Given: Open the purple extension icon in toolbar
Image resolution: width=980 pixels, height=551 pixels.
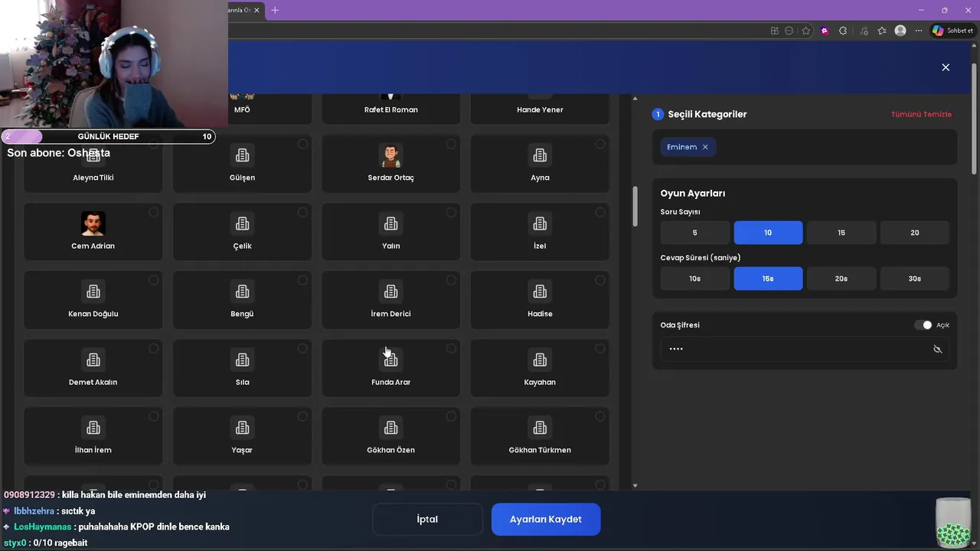Looking at the screenshot, I should click(x=825, y=31).
